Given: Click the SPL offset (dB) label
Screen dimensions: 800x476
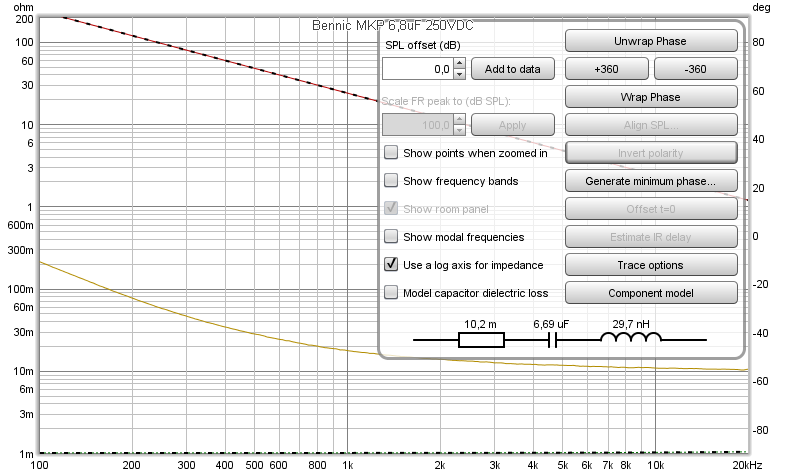Looking at the screenshot, I should click(423, 45).
